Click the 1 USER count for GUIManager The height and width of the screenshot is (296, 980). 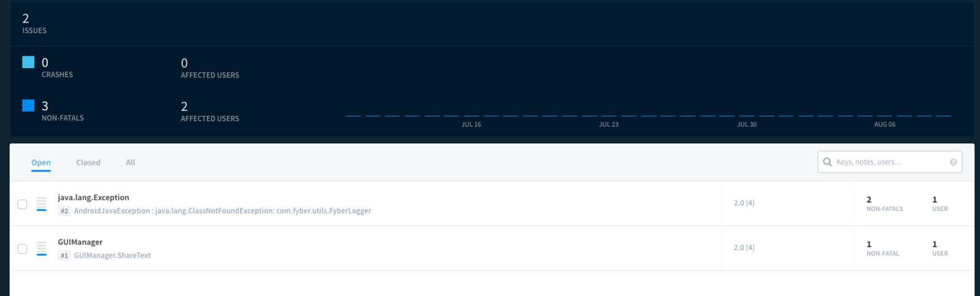[x=940, y=249]
